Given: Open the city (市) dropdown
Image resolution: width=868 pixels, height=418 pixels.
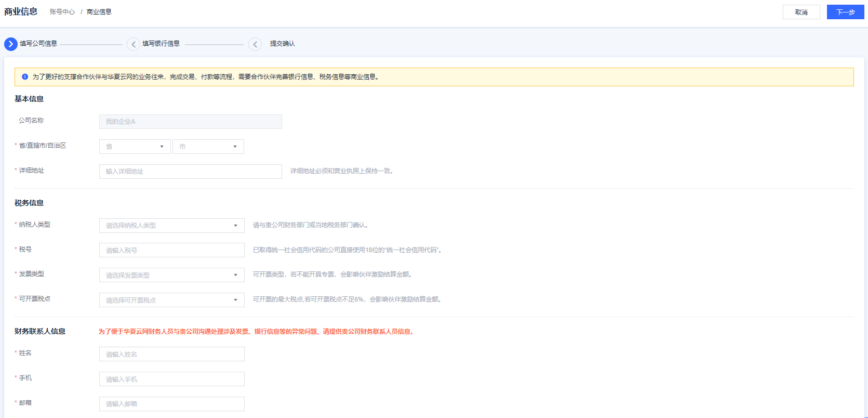Looking at the screenshot, I should click(x=208, y=147).
